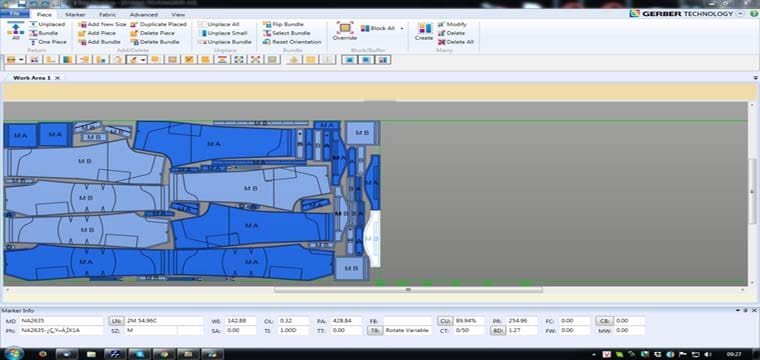
Task: Click the Rotate Variable field
Action: 408,330
